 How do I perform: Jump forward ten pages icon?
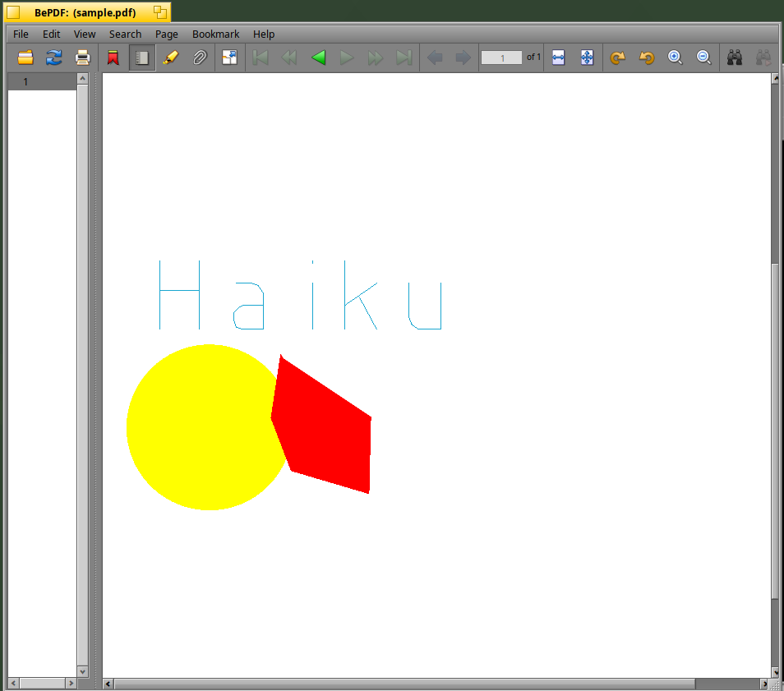pyautogui.click(x=375, y=58)
